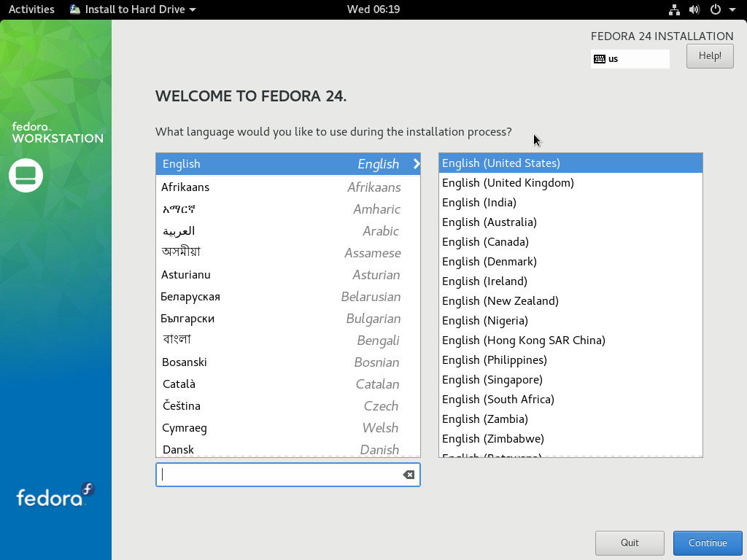Open the clock showing Wed 06:19
747x560 pixels.
373,9
